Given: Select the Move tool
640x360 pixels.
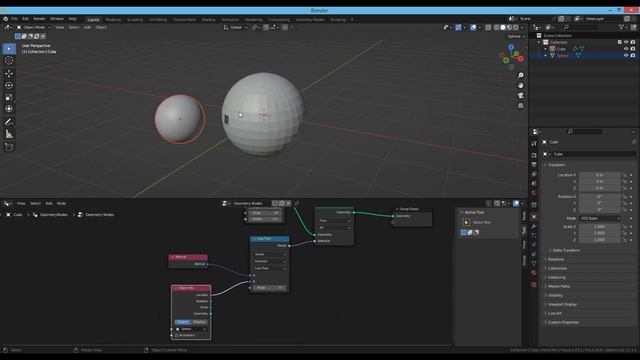Looking at the screenshot, I should pos(9,74).
